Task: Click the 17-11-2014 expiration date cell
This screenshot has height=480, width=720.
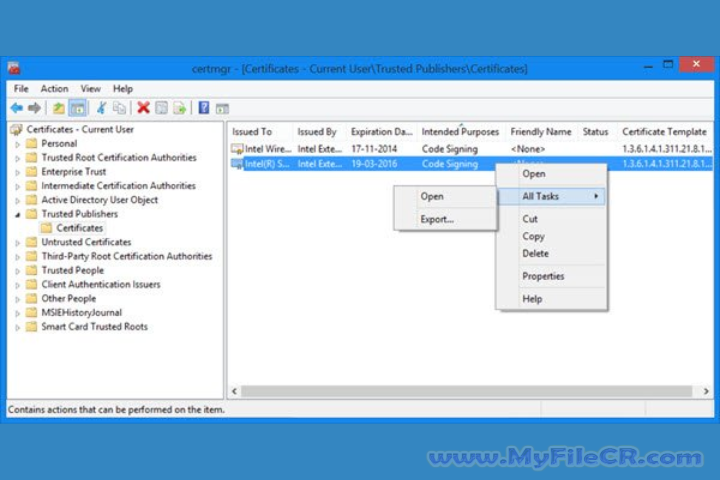Action: pos(374,149)
